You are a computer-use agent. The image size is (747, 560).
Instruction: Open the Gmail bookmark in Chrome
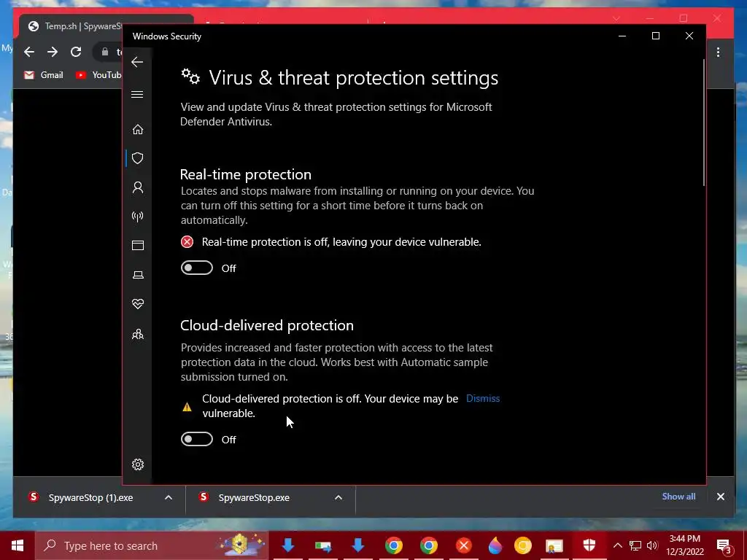point(44,75)
